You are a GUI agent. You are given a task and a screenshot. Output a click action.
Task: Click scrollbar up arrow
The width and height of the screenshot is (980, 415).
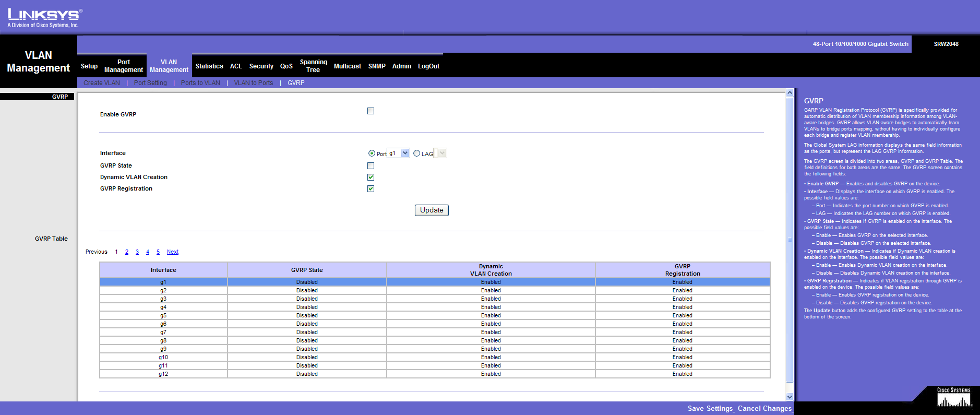[x=790, y=93]
